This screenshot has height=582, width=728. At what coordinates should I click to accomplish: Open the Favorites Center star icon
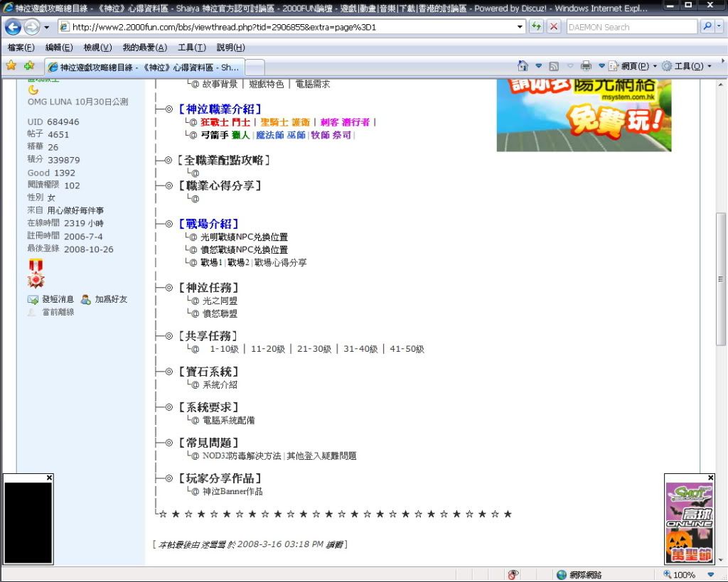[x=11, y=66]
